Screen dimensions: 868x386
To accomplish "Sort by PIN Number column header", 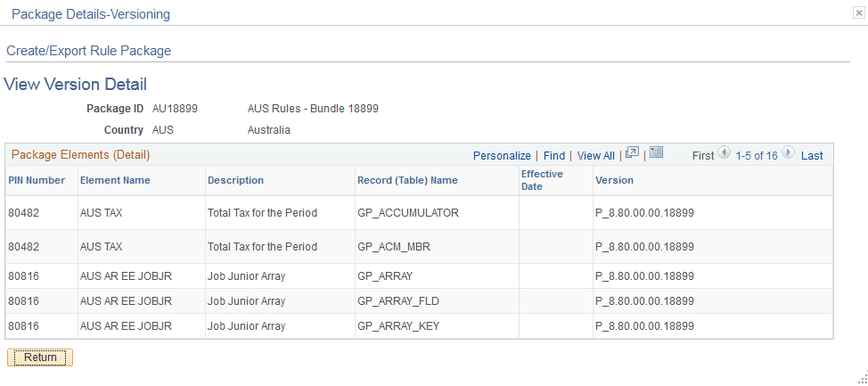I will pyautogui.click(x=37, y=181).
